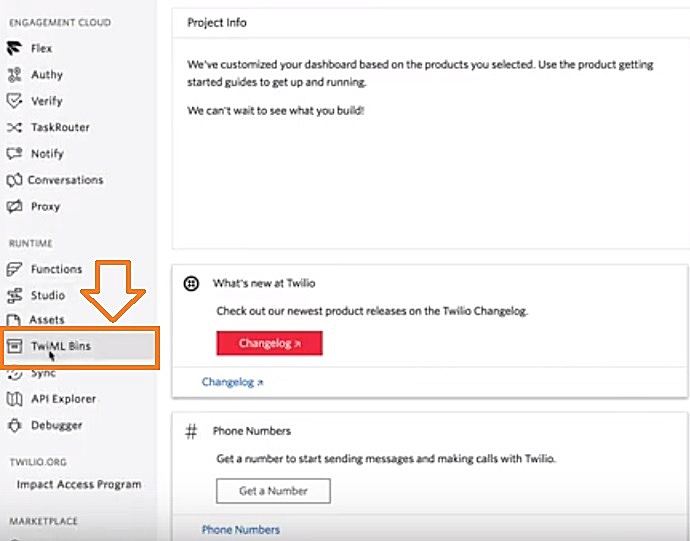
Task: Click the TaskRouter arrows icon
Action: click(14, 127)
